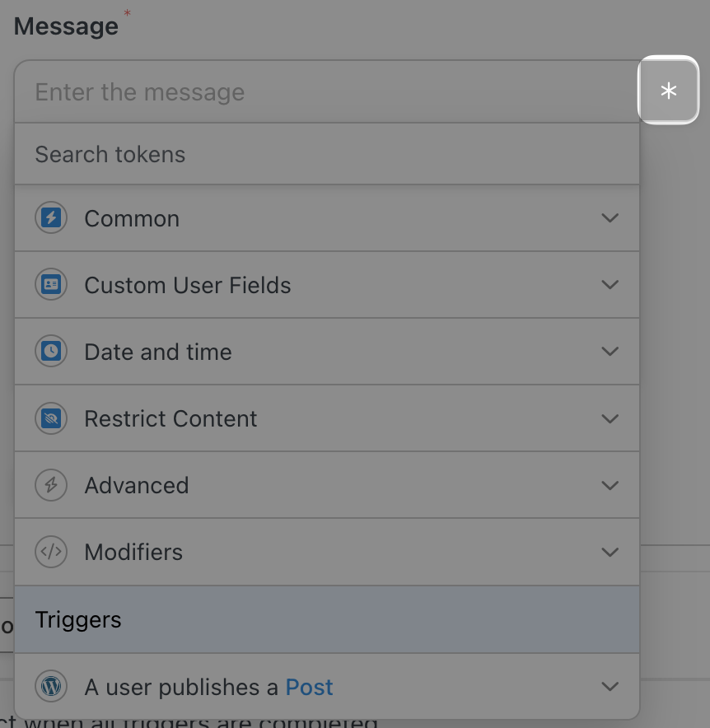Click the WordPress icon beside the Post trigger
The width and height of the screenshot is (710, 728).
51,686
